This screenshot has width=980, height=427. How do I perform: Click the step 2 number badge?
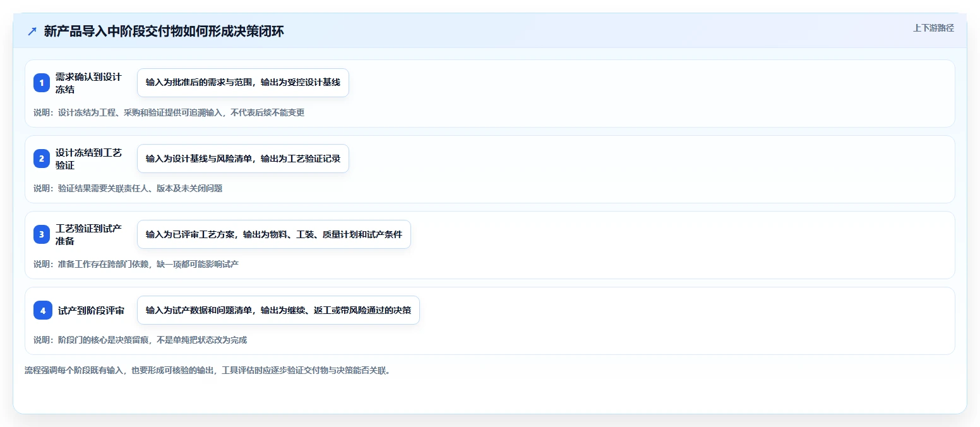42,159
